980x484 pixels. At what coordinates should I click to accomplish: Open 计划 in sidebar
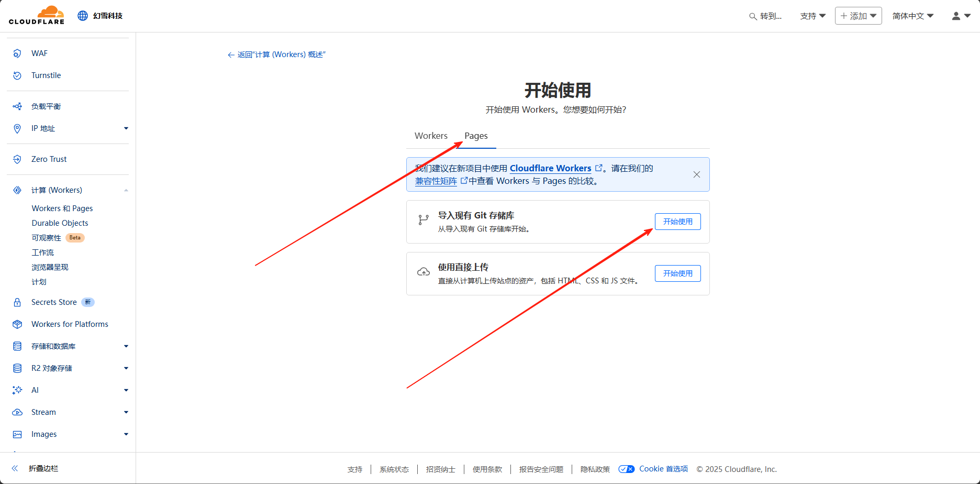point(39,282)
